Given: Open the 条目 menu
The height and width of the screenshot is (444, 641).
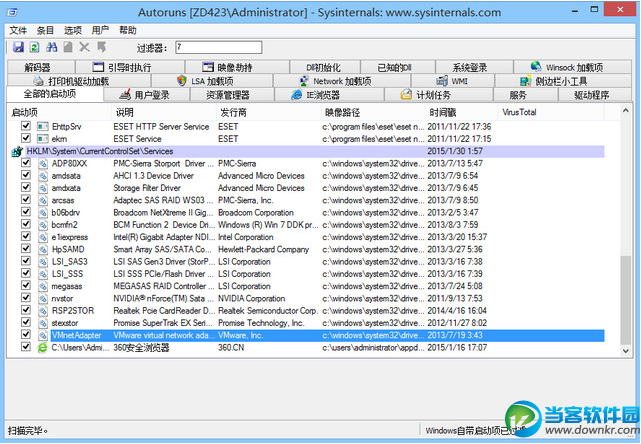Looking at the screenshot, I should (x=45, y=30).
